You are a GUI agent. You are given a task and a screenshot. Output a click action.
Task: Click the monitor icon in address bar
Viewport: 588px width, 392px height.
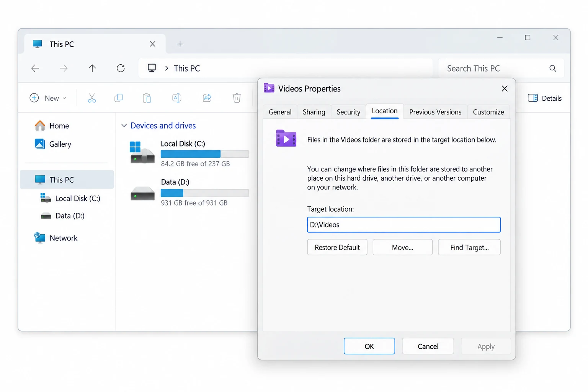pos(152,68)
